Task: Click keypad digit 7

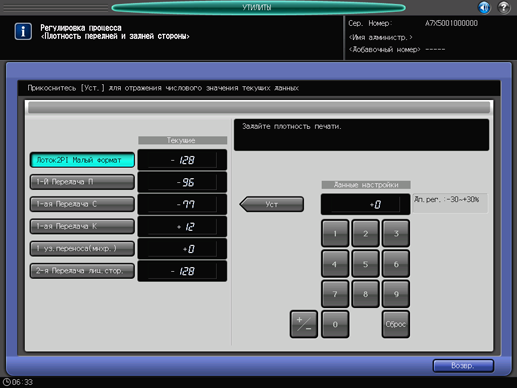Action: click(x=335, y=294)
